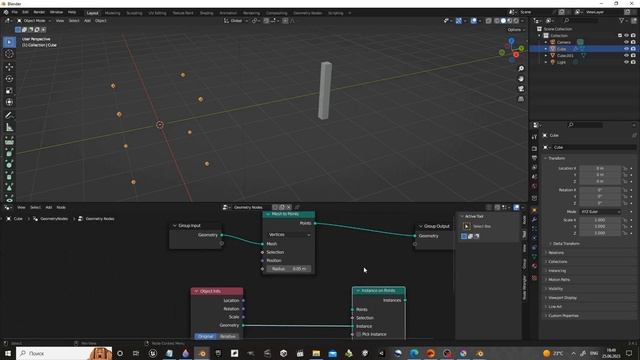Collapse the Instance on Points node
Viewport: 640px width, 360px height.
(358, 291)
